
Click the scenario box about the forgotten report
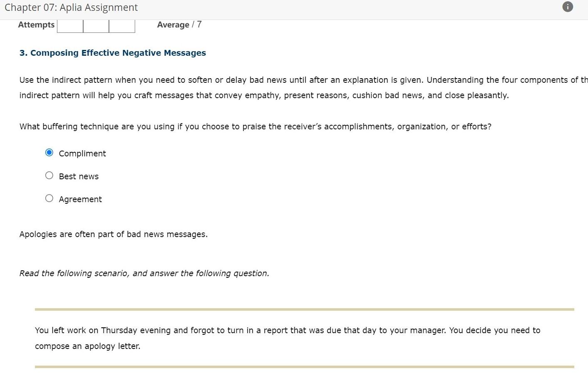(x=287, y=338)
